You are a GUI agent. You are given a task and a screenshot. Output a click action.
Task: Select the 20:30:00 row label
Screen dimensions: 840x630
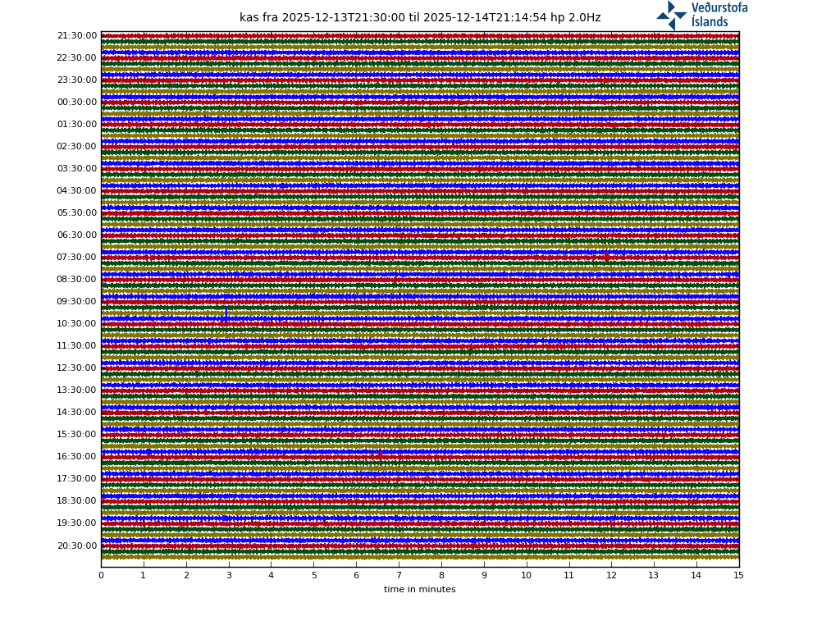click(x=77, y=546)
